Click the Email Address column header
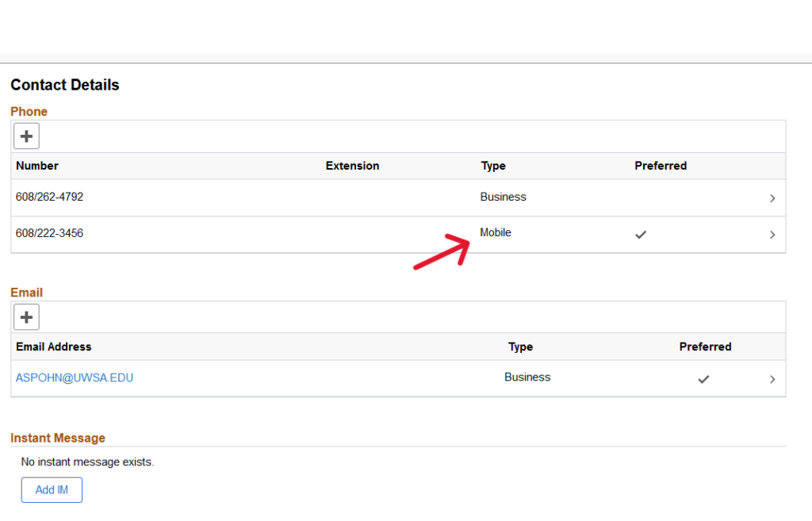The width and height of the screenshot is (812, 521). pos(53,347)
